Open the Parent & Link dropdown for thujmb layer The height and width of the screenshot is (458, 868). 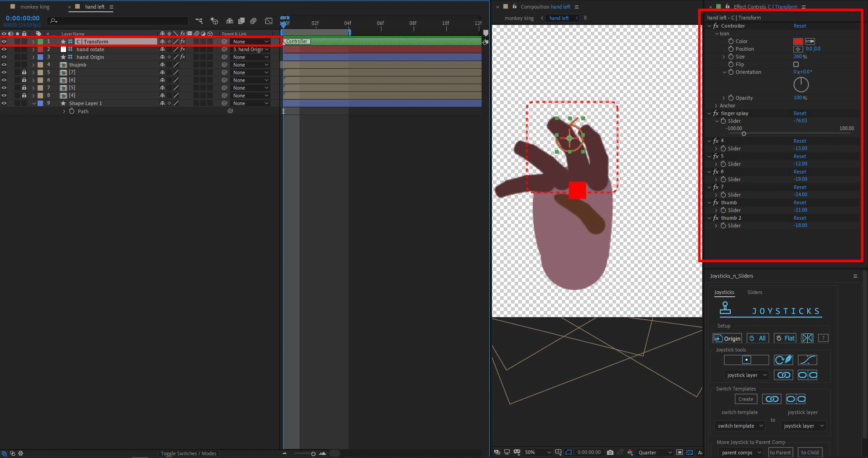[250, 64]
